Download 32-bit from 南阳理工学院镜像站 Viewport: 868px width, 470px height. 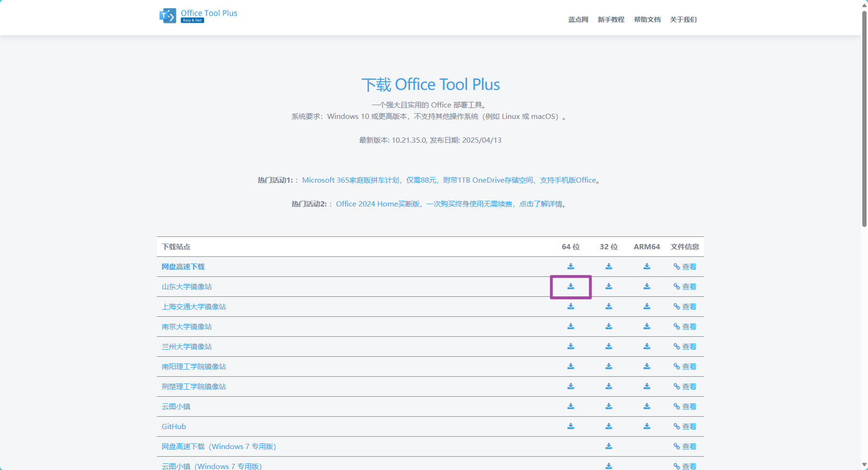(x=609, y=366)
